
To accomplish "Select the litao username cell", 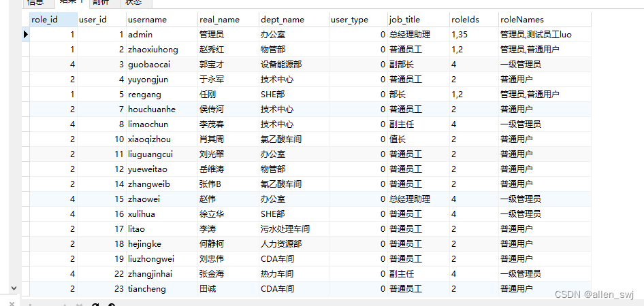I will [162, 229].
